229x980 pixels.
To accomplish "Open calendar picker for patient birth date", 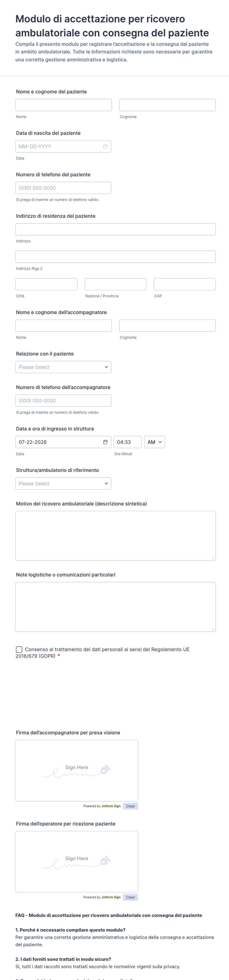I will tap(105, 146).
